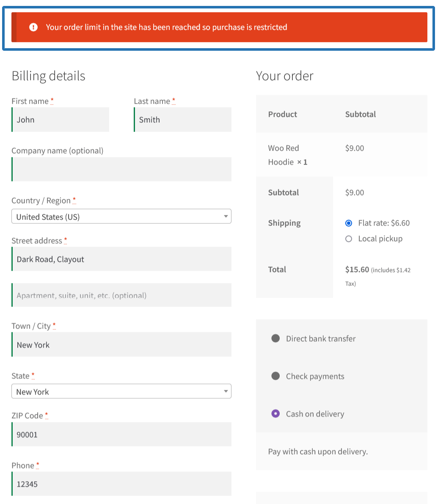Choose Local pickup shipping
The height and width of the screenshot is (504, 446).
click(x=348, y=238)
